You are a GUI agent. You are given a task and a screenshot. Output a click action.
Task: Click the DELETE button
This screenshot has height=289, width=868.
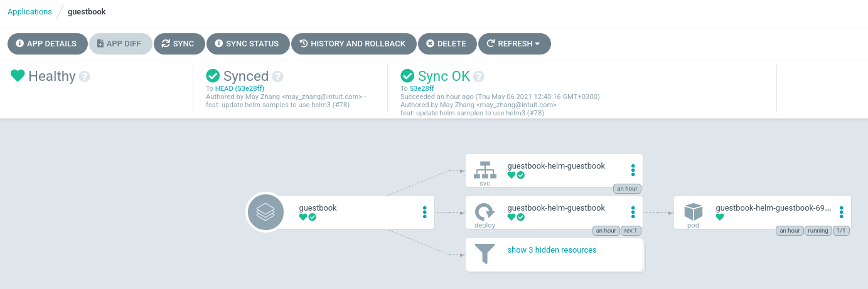pyautogui.click(x=447, y=44)
